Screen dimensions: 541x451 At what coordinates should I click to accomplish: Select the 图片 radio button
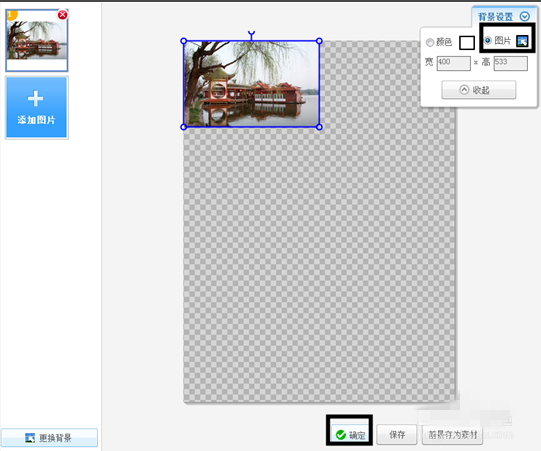[x=488, y=40]
